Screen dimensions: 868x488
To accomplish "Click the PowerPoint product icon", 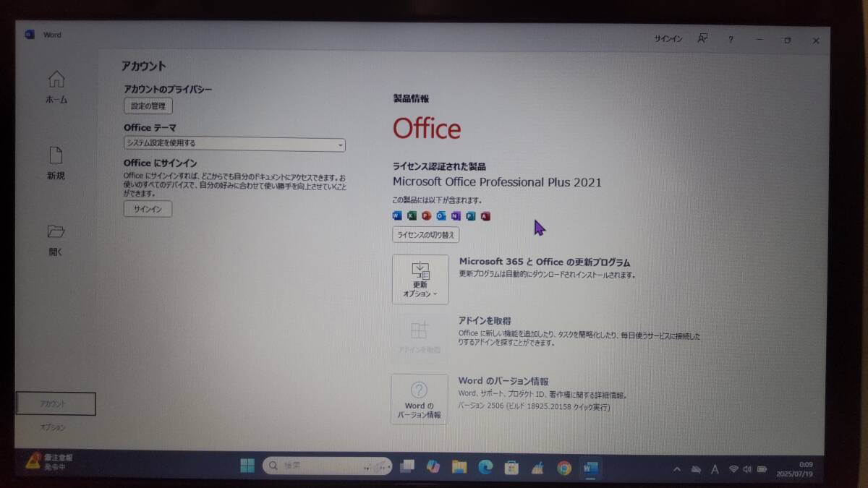I will 426,215.
